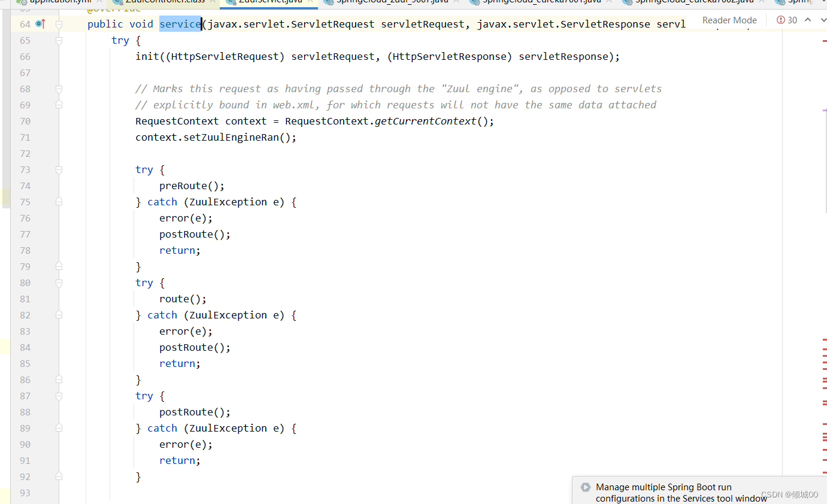Viewport: 827px width, 504px height.
Task: Click 'setZuulEngineRan' on line 71
Action: coord(231,137)
